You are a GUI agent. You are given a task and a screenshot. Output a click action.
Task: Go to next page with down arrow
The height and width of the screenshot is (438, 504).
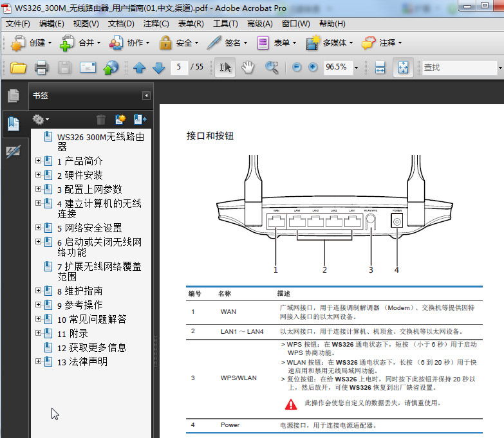(158, 68)
